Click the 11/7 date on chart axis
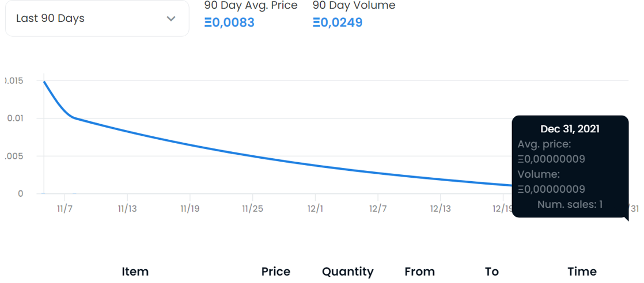644x283 pixels. [x=65, y=208]
